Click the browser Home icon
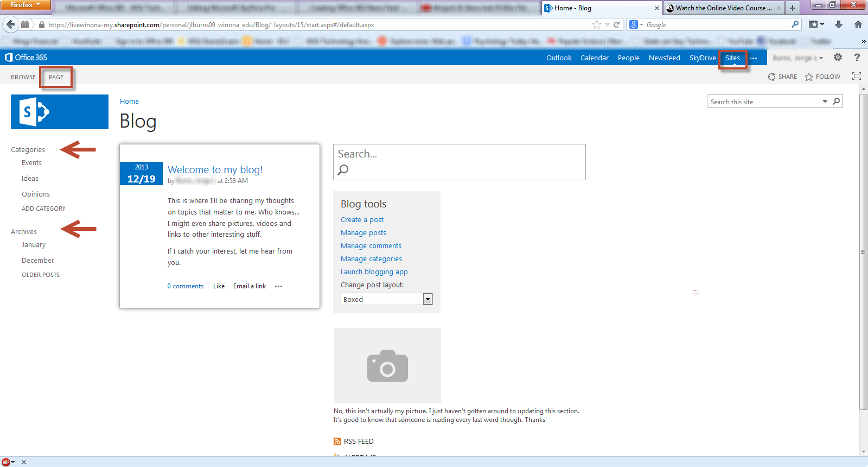This screenshot has height=467, width=868. (858, 24)
